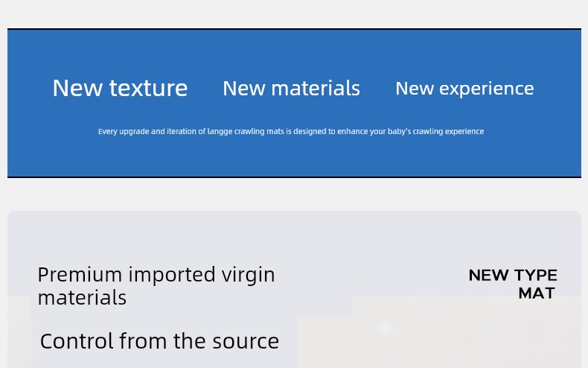This screenshot has width=588, height=368.
Task: Click the word "texture" in the banner
Action: (x=148, y=88)
